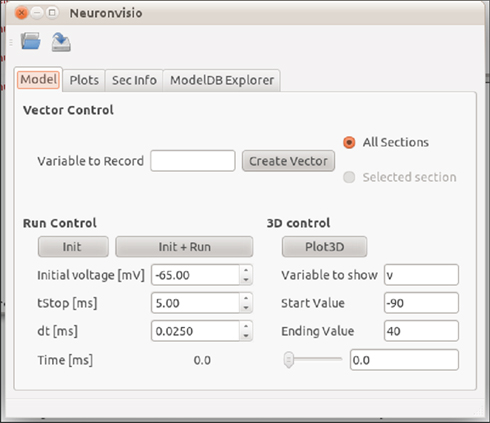The width and height of the screenshot is (490, 423).
Task: Select the Selected section radio button
Action: click(x=349, y=177)
